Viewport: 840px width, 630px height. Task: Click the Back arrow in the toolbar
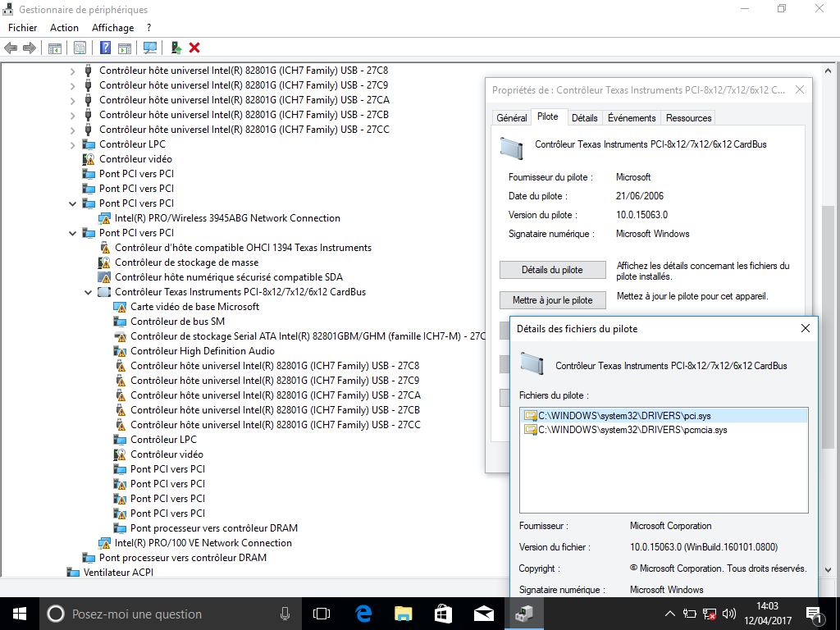click(x=10, y=48)
